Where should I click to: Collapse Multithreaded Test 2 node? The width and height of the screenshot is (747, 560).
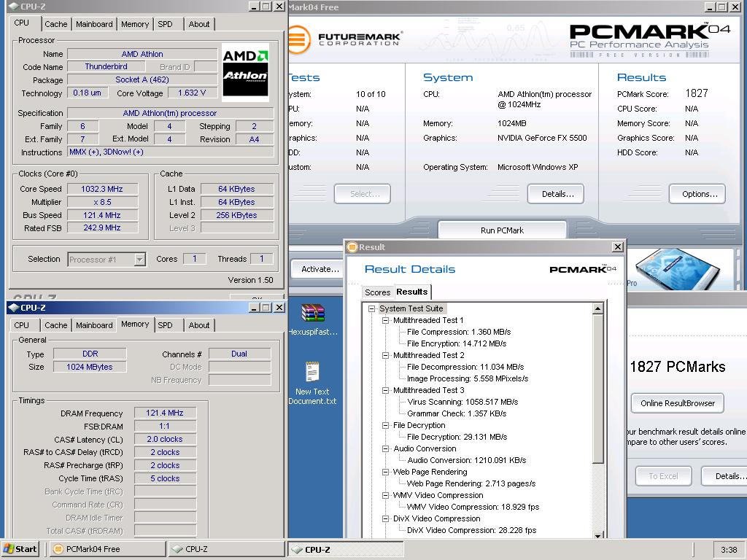tap(385, 355)
